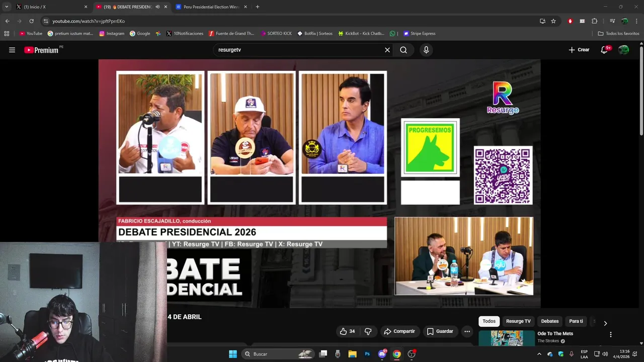644x362 pixels.
Task: Bookmark this page with the star icon
Action: click(553, 21)
